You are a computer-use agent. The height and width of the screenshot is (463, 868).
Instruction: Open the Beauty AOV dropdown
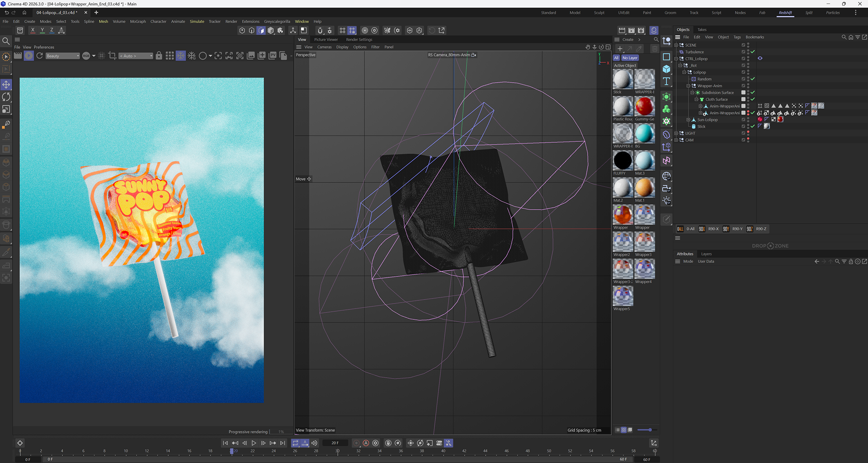click(62, 56)
